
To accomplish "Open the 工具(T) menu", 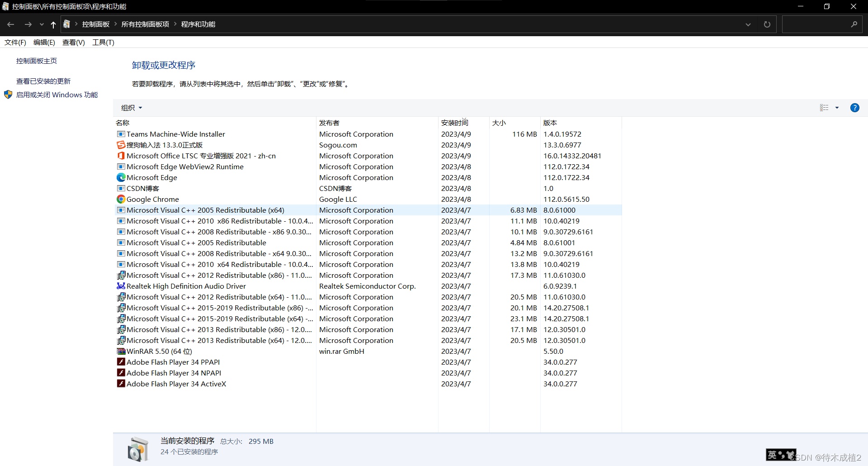I will (x=103, y=42).
